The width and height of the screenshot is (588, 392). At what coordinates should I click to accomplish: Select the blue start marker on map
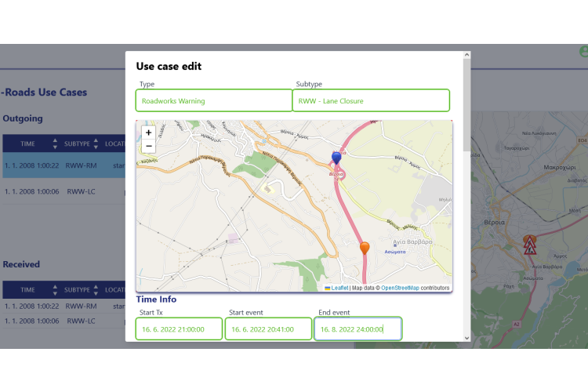tap(336, 158)
